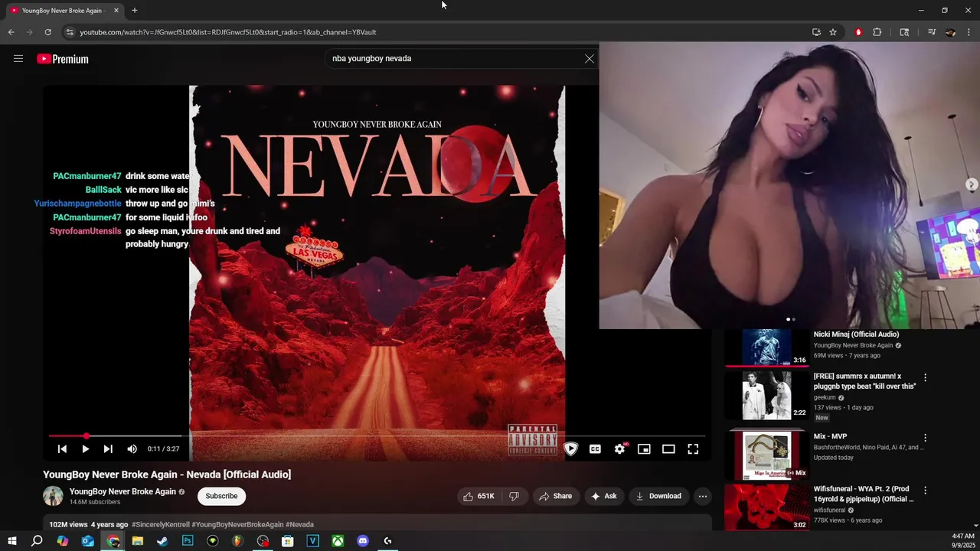Toggle the autoplay shield switch in player
The height and width of the screenshot is (551, 980).
coord(570,449)
